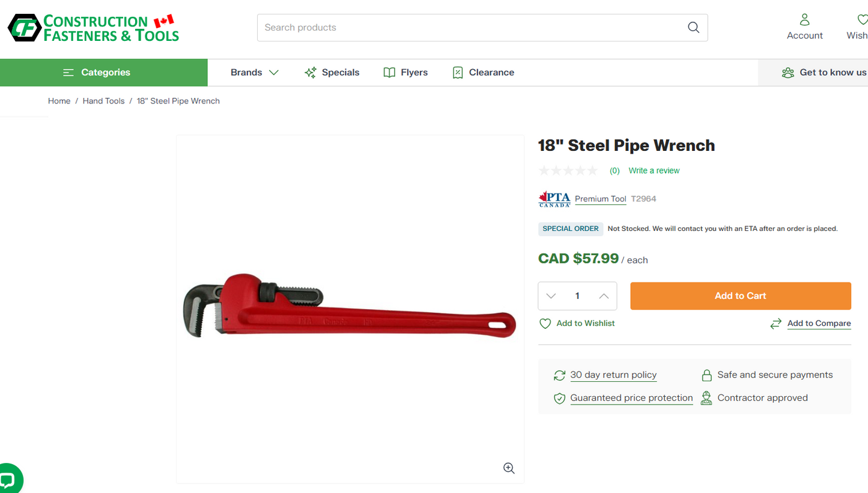This screenshot has width=868, height=493.
Task: Go to the Clearance page
Action: (x=483, y=73)
